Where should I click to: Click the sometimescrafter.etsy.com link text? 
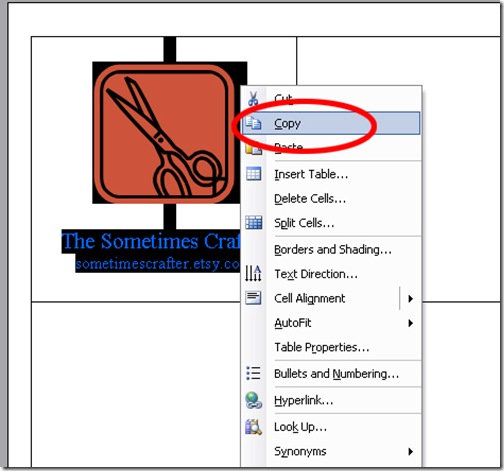tap(157, 264)
